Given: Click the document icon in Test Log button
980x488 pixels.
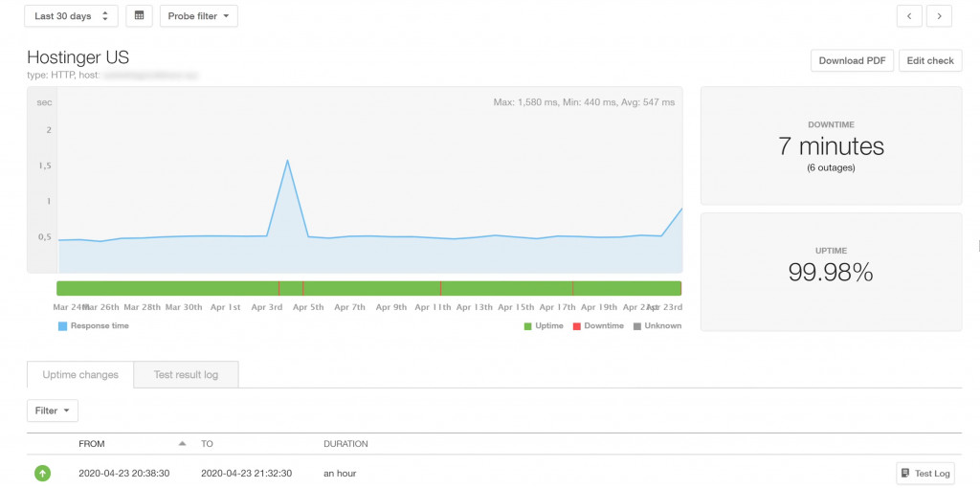Looking at the screenshot, I should point(906,473).
